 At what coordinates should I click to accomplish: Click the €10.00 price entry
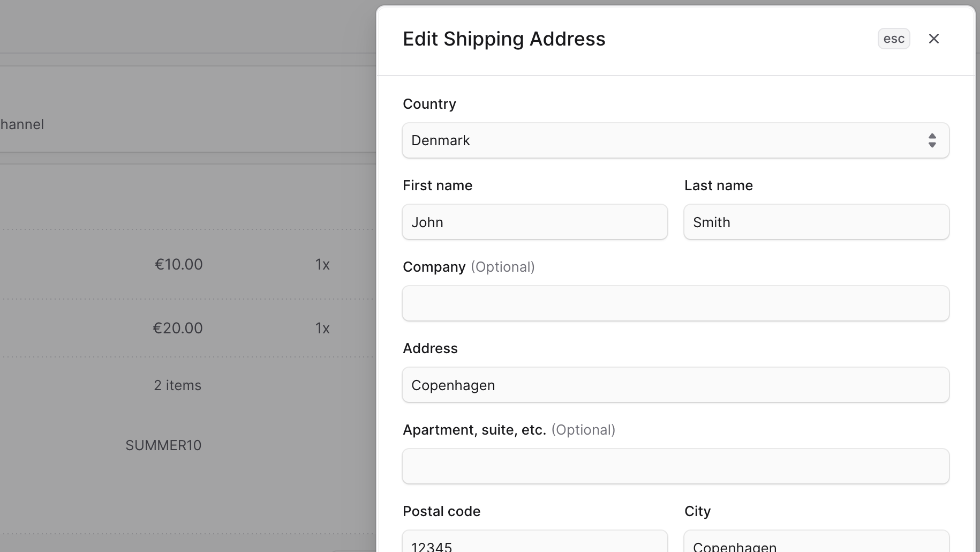coord(178,264)
